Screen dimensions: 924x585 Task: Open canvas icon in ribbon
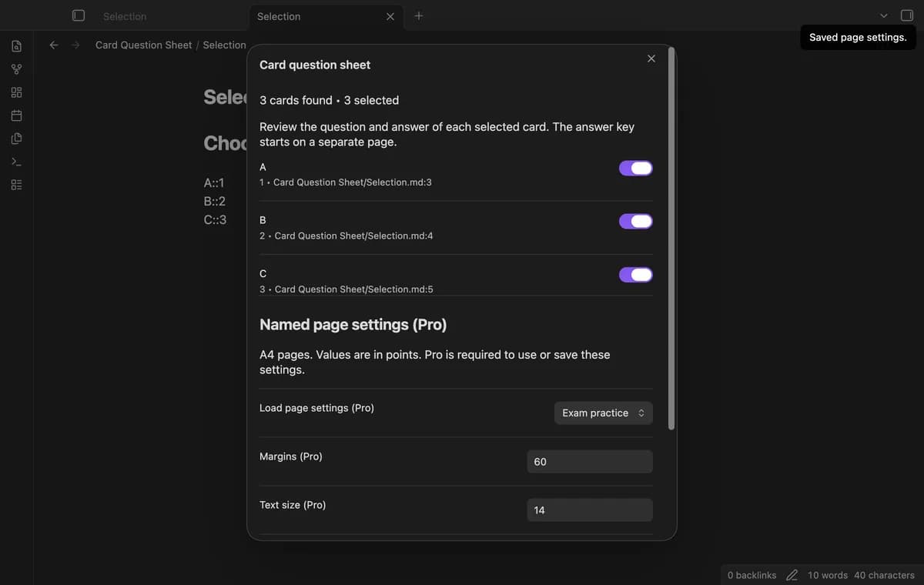(x=16, y=92)
